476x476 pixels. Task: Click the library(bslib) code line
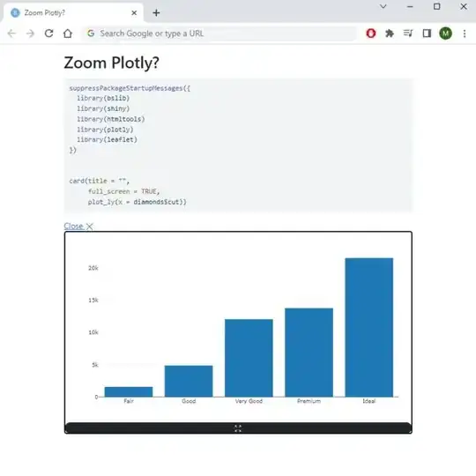(103, 99)
